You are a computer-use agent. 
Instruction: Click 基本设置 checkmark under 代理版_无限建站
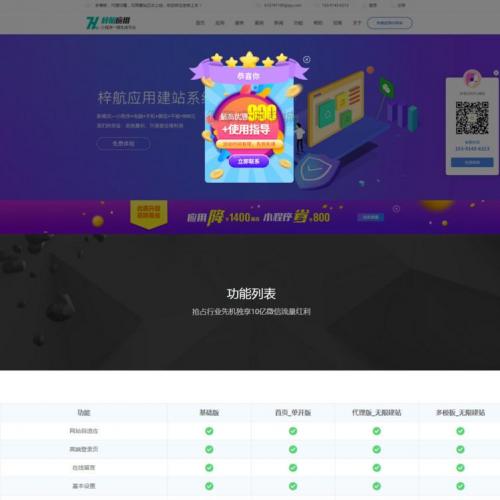(377, 486)
